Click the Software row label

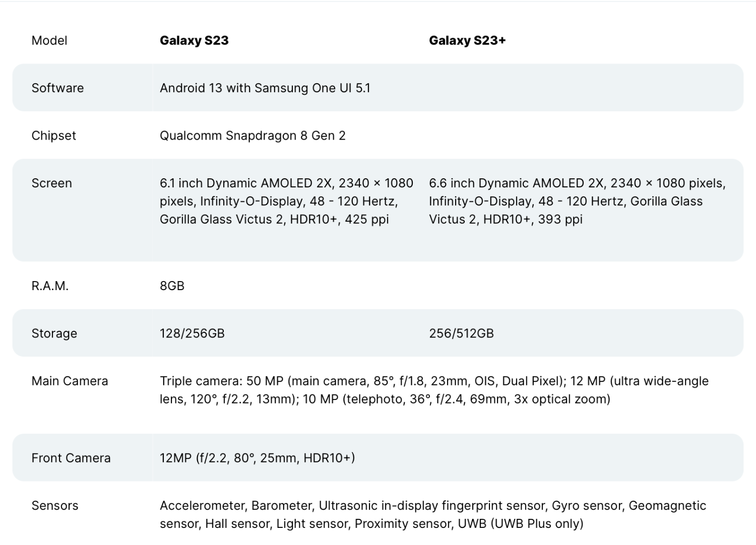tap(57, 88)
